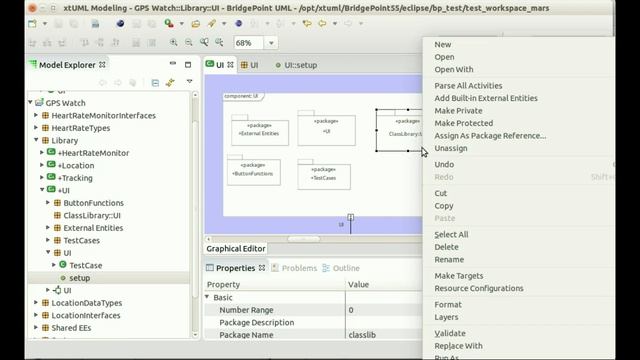Click the last edit location arrow icon
The width and height of the screenshot is (640, 360).
(307, 24)
